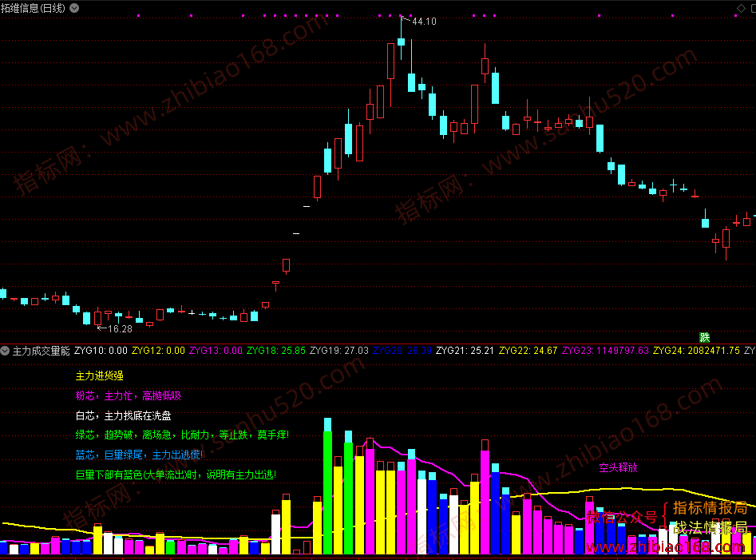The height and width of the screenshot is (560, 756).
Task: Open the dropdown arrow beside 拓维信息(日线)
Action: pyautogui.click(x=74, y=8)
